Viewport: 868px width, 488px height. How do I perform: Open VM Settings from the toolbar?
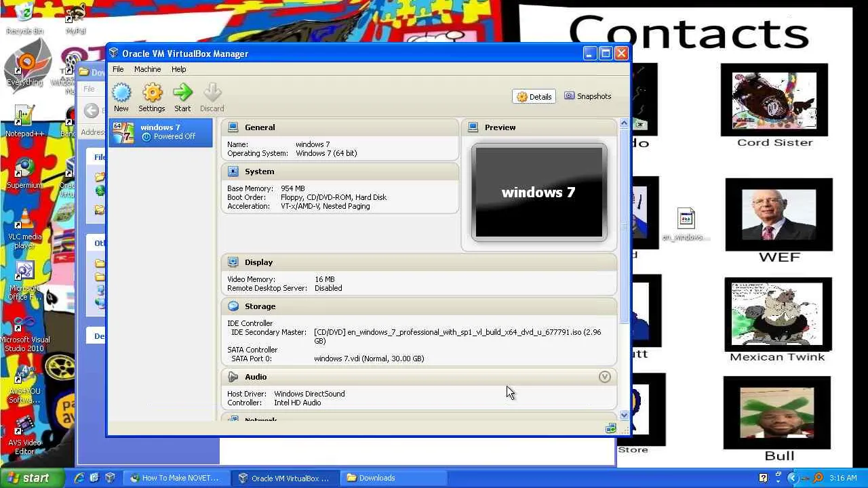point(152,98)
